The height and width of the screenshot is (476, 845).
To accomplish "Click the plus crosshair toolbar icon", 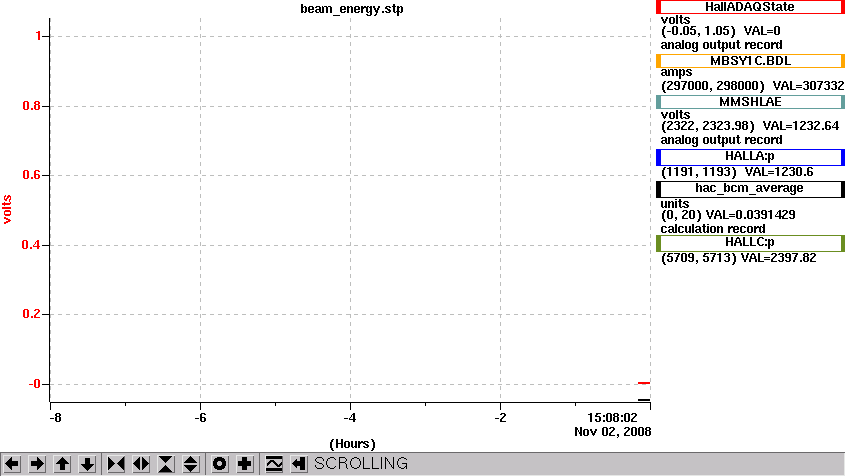I will click(x=245, y=464).
